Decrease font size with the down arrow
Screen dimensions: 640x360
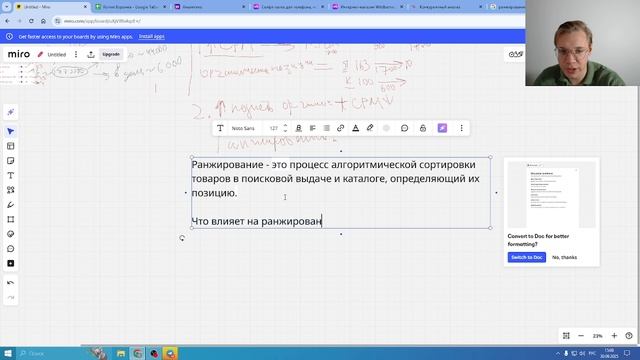[285, 131]
